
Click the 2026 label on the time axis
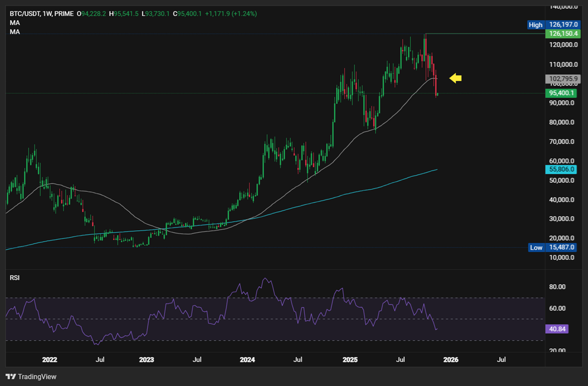(451, 360)
